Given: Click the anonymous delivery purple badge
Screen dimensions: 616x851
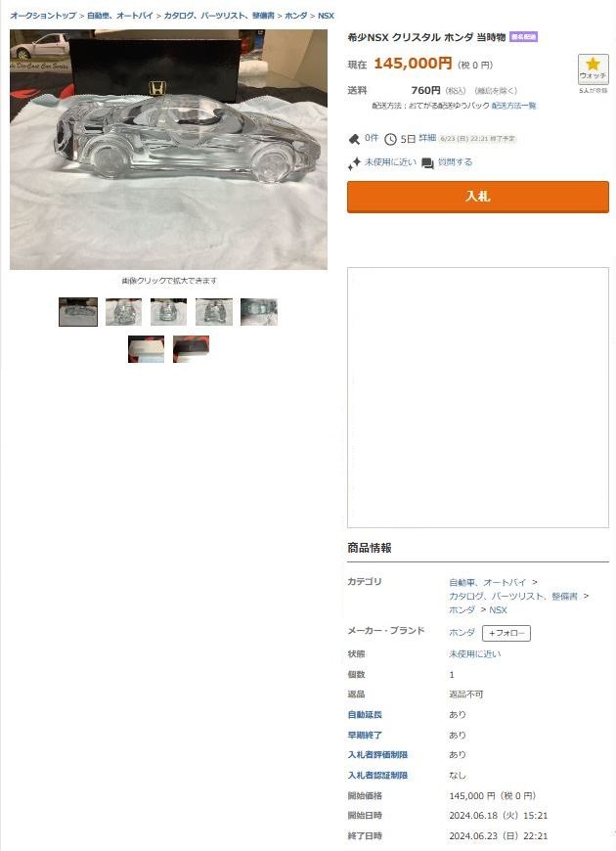Looking at the screenshot, I should (x=523, y=37).
